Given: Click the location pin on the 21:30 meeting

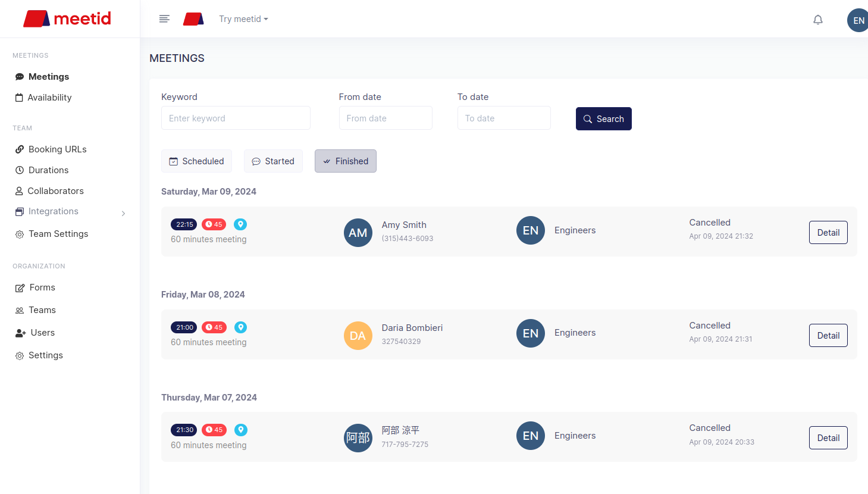Looking at the screenshot, I should click(240, 430).
